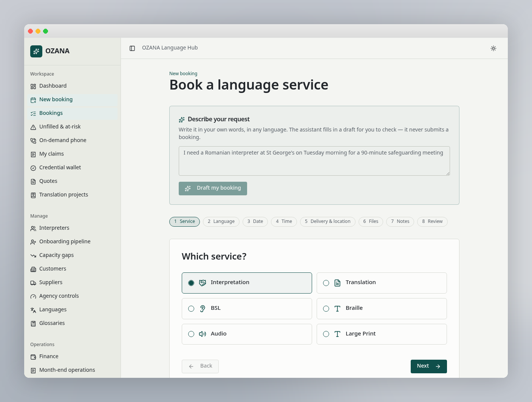Click the My claims document icon
The image size is (532, 402).
click(33, 155)
